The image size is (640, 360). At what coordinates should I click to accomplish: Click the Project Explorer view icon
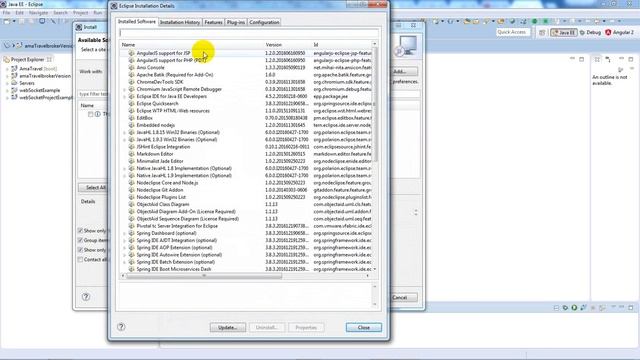coord(6,60)
